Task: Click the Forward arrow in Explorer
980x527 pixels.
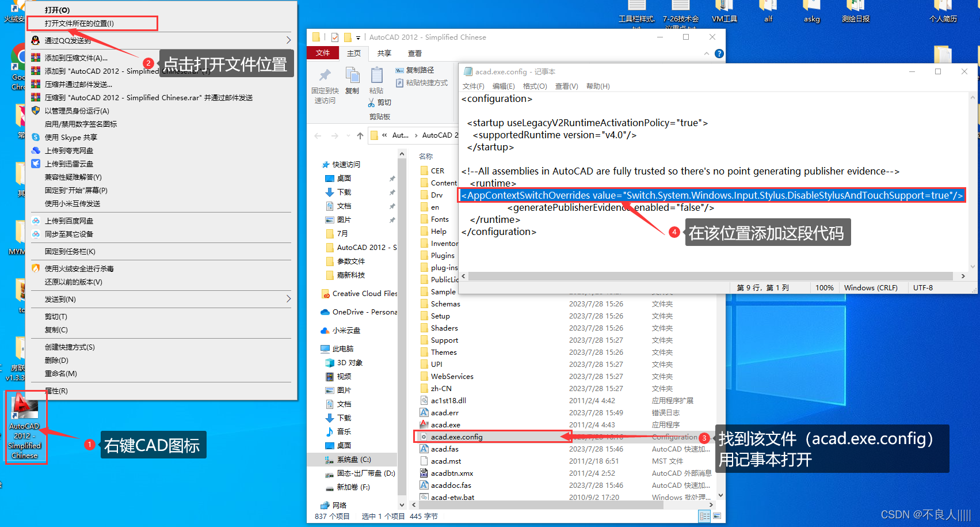Action: tap(335, 135)
